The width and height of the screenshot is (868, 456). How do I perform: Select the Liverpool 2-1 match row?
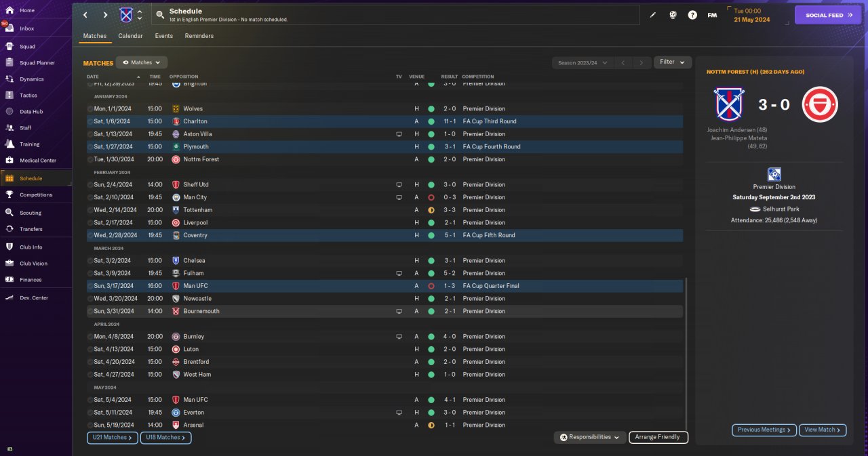384,222
